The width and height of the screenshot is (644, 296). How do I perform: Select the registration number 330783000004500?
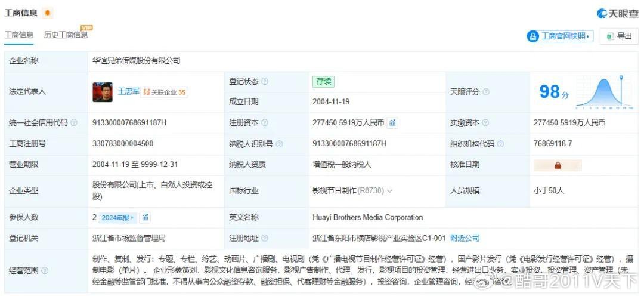coord(123,143)
